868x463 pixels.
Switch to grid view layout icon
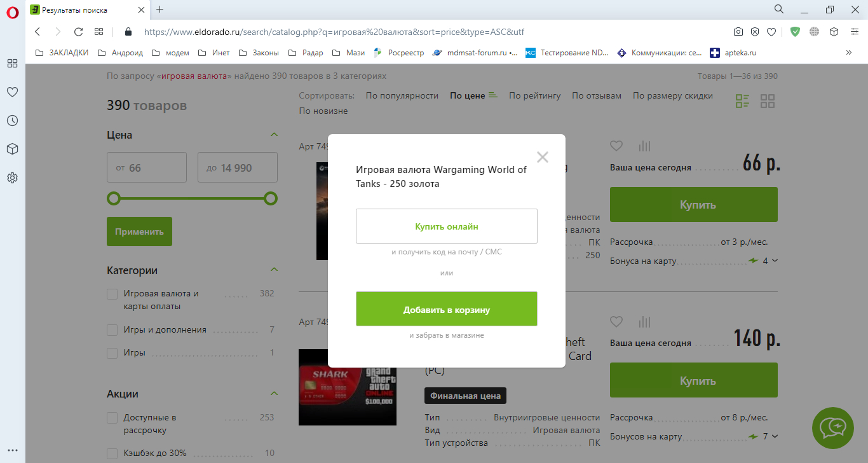(x=768, y=101)
